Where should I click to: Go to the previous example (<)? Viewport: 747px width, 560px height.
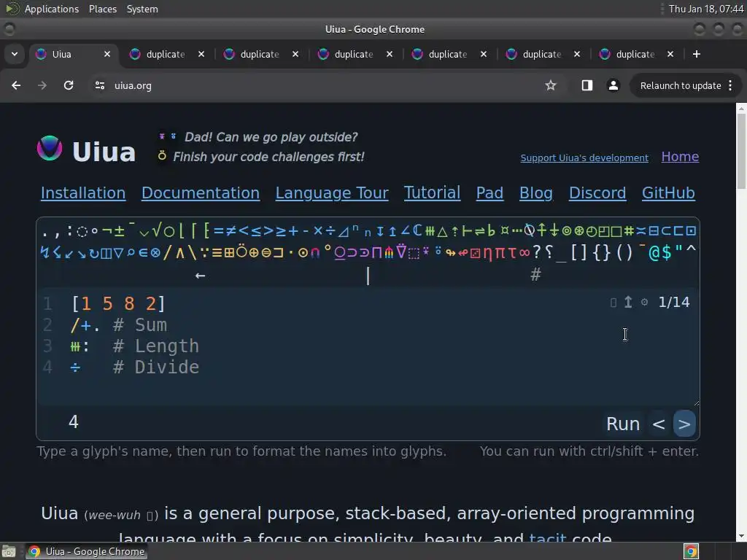pyautogui.click(x=659, y=424)
